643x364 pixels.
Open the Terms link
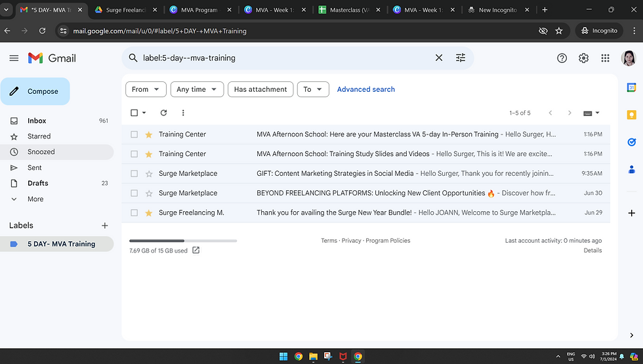pos(329,241)
